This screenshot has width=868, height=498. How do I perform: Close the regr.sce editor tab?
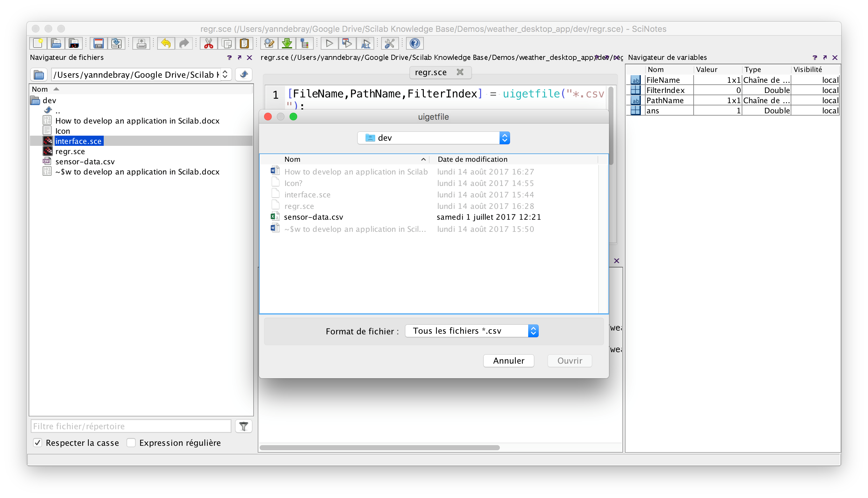460,72
